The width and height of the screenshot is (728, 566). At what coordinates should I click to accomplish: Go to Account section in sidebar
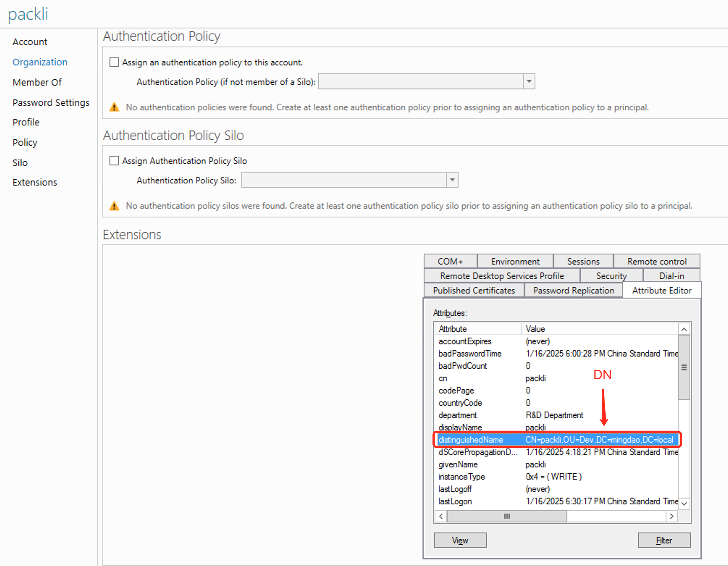point(30,42)
